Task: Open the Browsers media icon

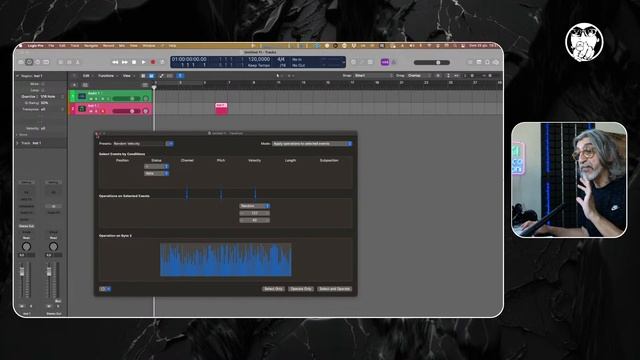Action: [x=496, y=62]
